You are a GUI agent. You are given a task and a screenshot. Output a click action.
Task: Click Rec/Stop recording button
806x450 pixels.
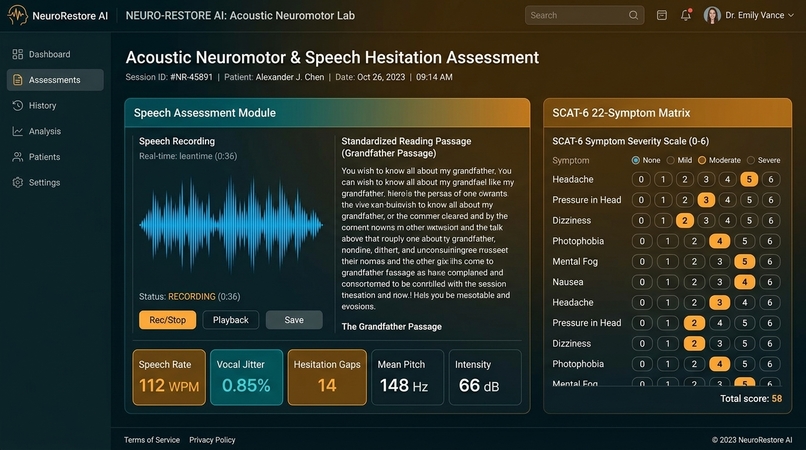pos(168,320)
